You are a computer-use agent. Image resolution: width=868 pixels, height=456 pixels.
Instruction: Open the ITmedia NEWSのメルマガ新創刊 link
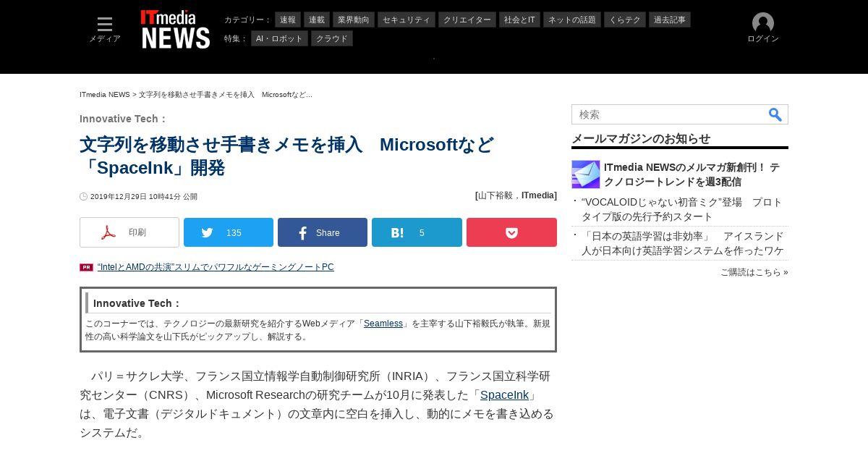point(692,174)
